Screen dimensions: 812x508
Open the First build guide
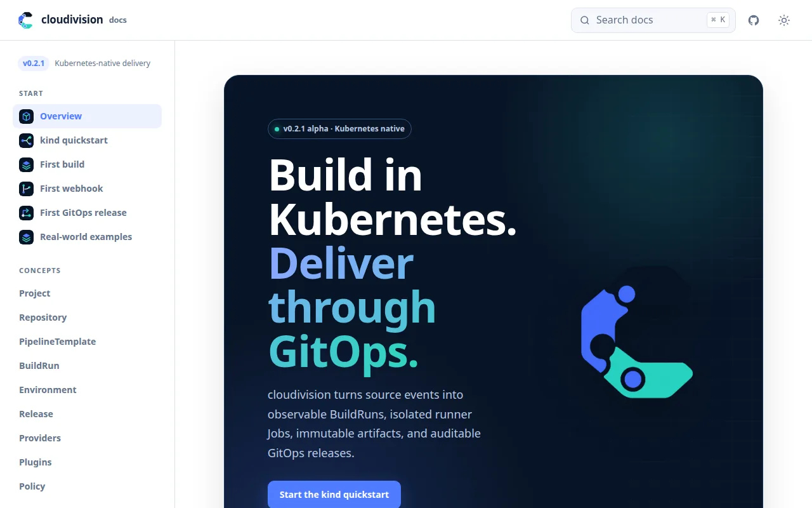point(87,164)
